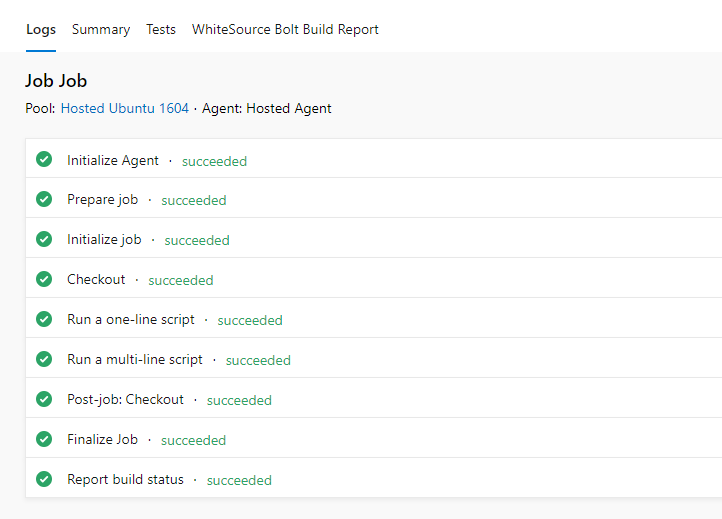Click the green check icon beside Finalize Job
The height and width of the screenshot is (519, 722).
point(44,439)
